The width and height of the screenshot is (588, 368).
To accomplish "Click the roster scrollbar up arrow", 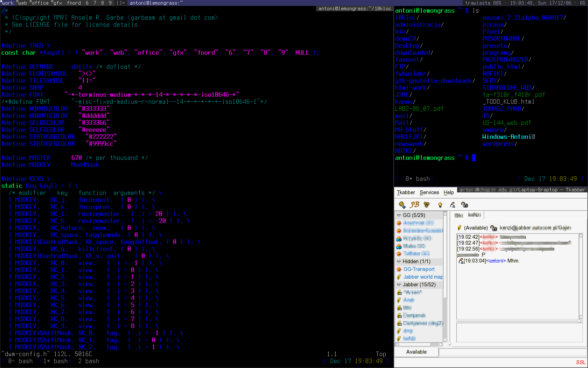I will click(x=445, y=213).
